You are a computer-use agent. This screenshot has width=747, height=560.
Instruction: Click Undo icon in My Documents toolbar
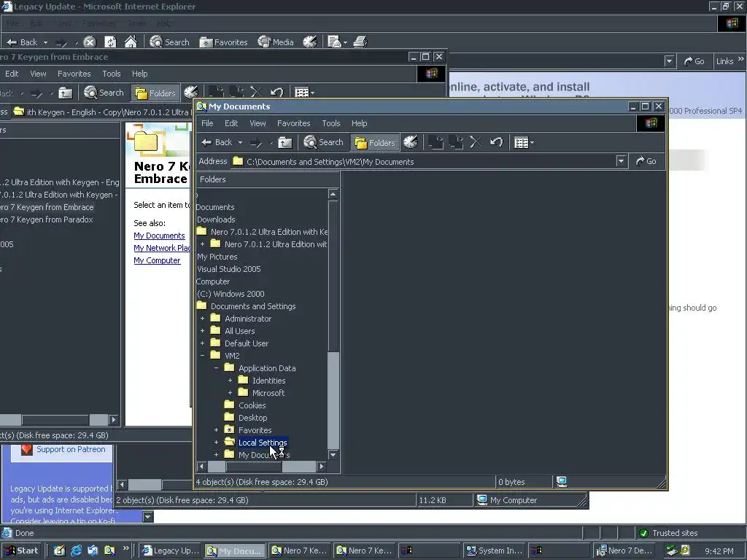pyautogui.click(x=496, y=142)
